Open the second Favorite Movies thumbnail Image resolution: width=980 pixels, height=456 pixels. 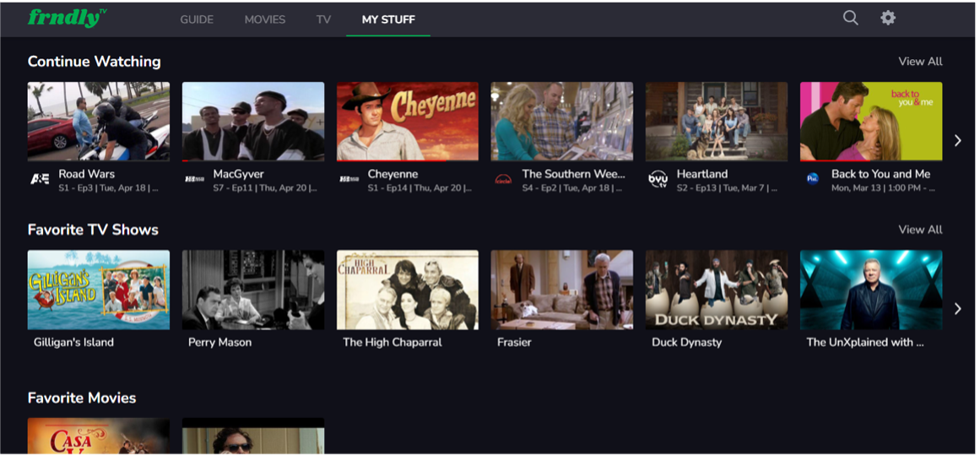253,436
